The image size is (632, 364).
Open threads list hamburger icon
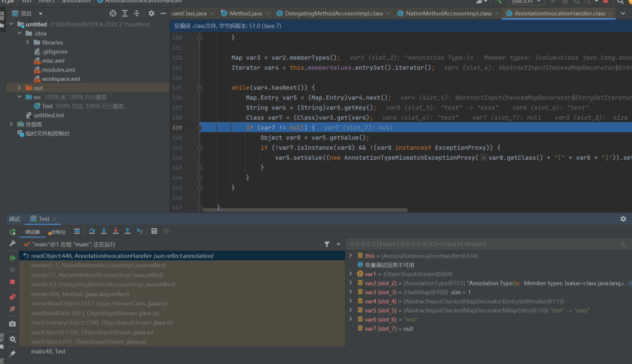(77, 231)
